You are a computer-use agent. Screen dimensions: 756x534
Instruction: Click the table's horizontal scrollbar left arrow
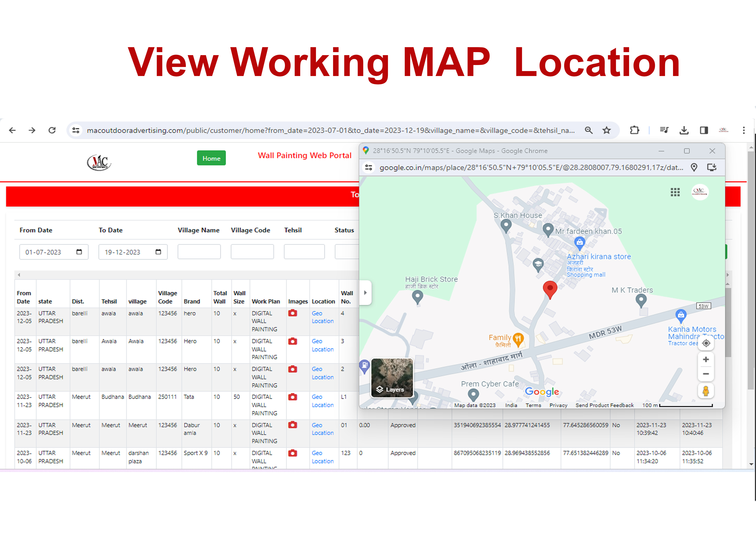19,275
